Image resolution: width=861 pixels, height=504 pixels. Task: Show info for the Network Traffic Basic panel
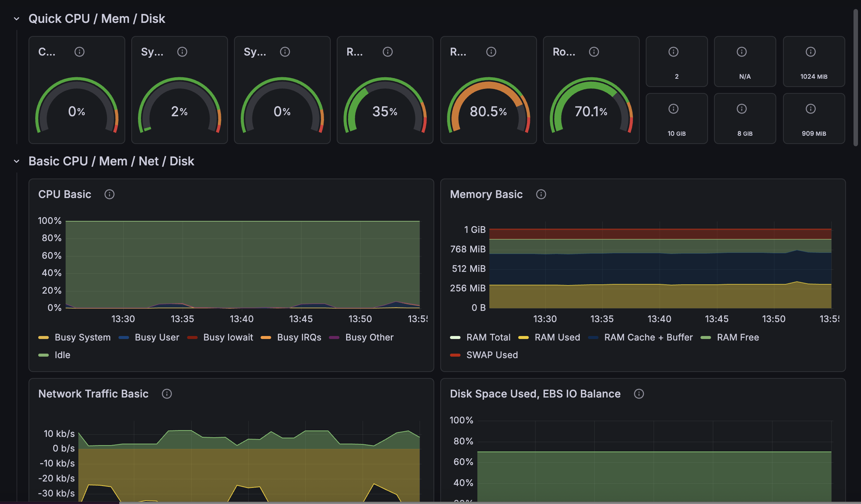tap(167, 394)
